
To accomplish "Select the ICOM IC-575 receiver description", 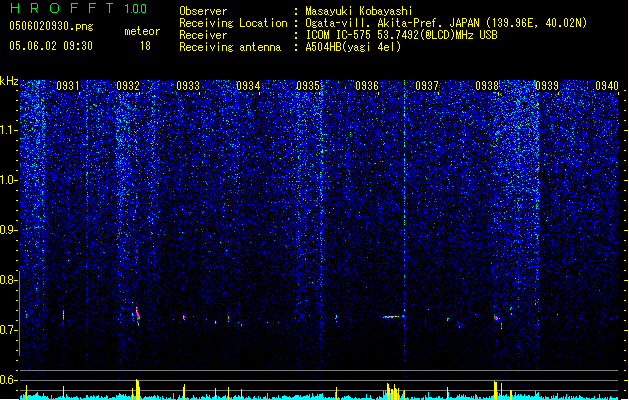I will click(x=401, y=35).
